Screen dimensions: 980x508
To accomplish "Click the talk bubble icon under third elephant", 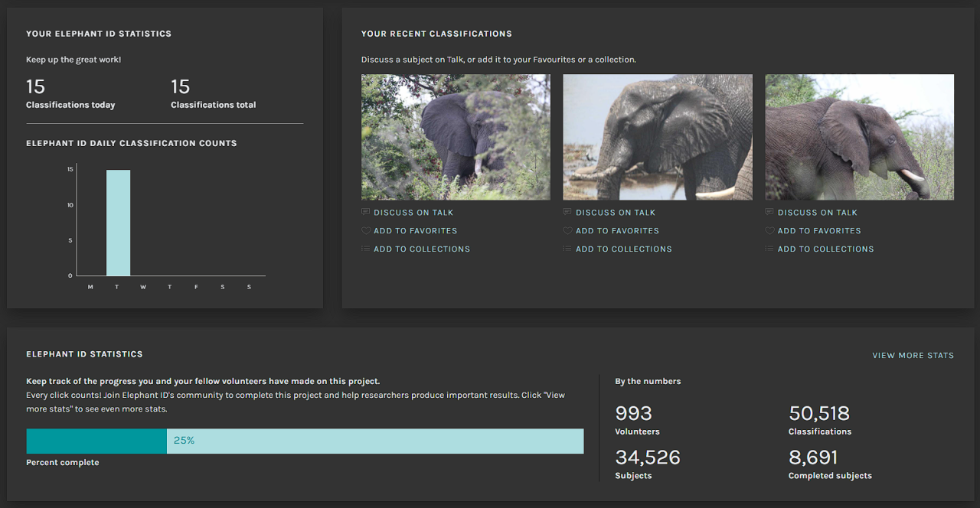I will click(769, 212).
